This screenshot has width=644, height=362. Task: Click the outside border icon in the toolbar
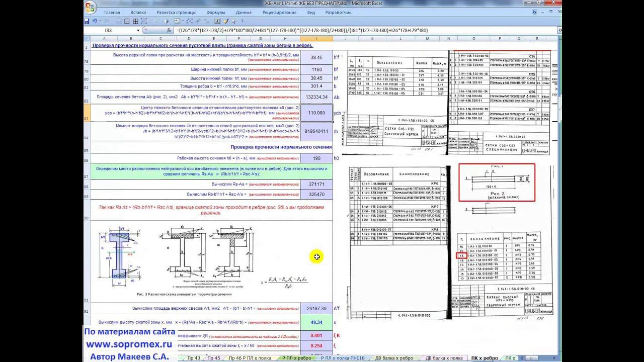127,21
